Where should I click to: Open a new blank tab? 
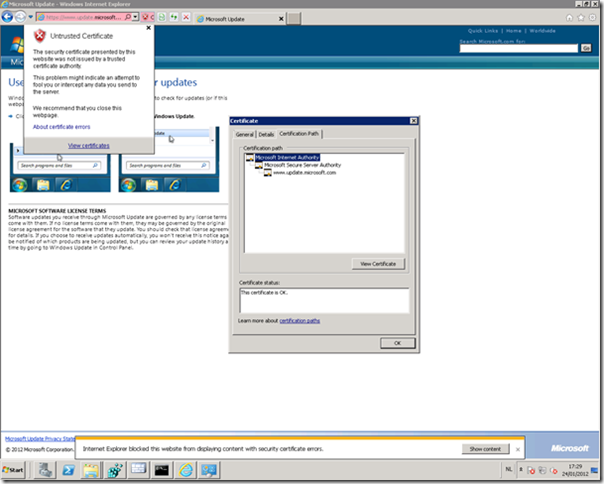click(x=294, y=18)
